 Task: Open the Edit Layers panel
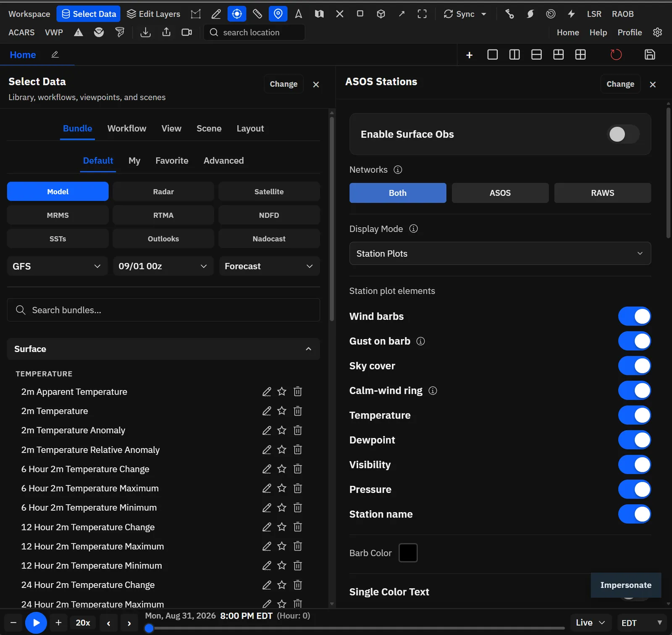pyautogui.click(x=153, y=14)
